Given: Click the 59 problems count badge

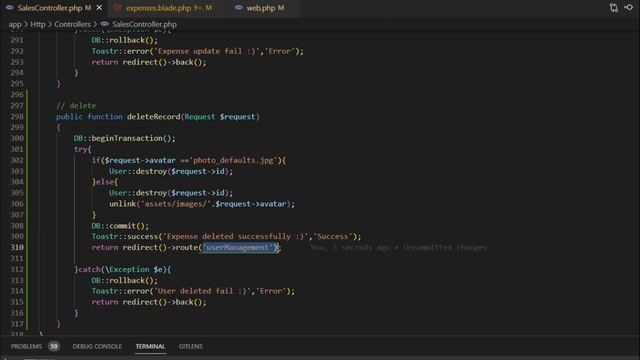Looking at the screenshot, I should [x=54, y=347].
